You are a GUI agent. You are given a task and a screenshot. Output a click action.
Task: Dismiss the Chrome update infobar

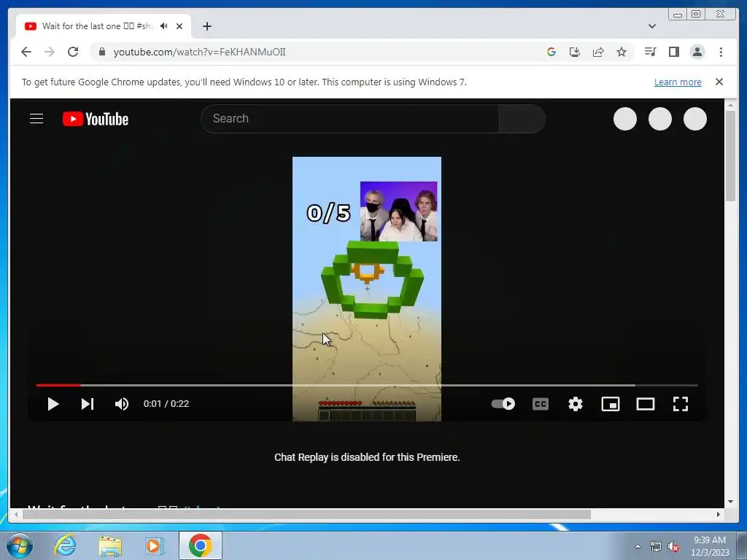click(x=719, y=82)
